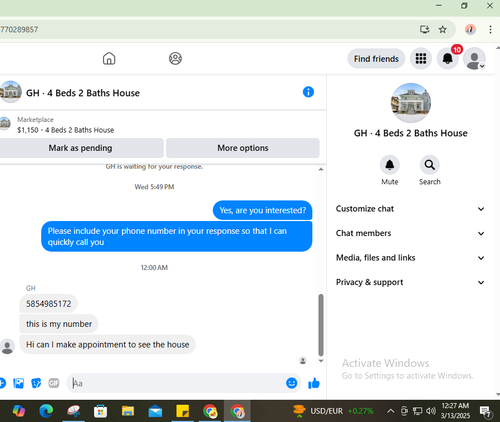Go to Facebook Home icon
500x422 pixels.
tap(109, 59)
